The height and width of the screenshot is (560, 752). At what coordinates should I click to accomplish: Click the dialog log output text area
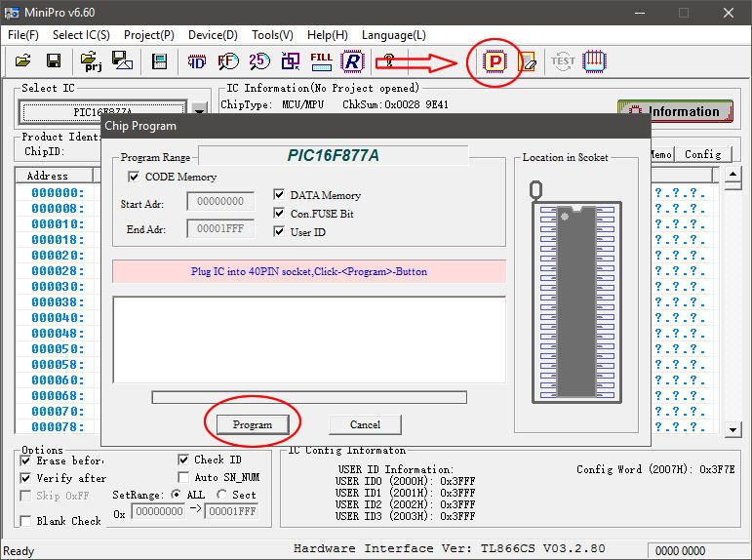click(x=309, y=340)
